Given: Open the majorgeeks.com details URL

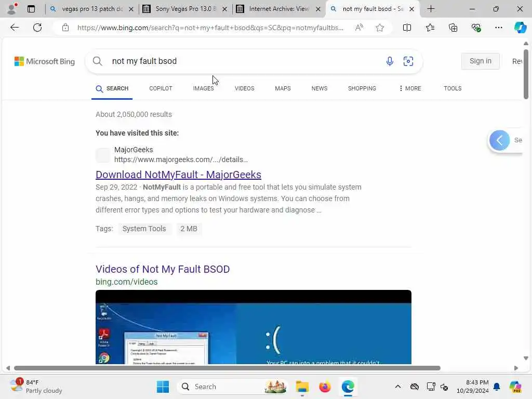Looking at the screenshot, I should [x=181, y=159].
